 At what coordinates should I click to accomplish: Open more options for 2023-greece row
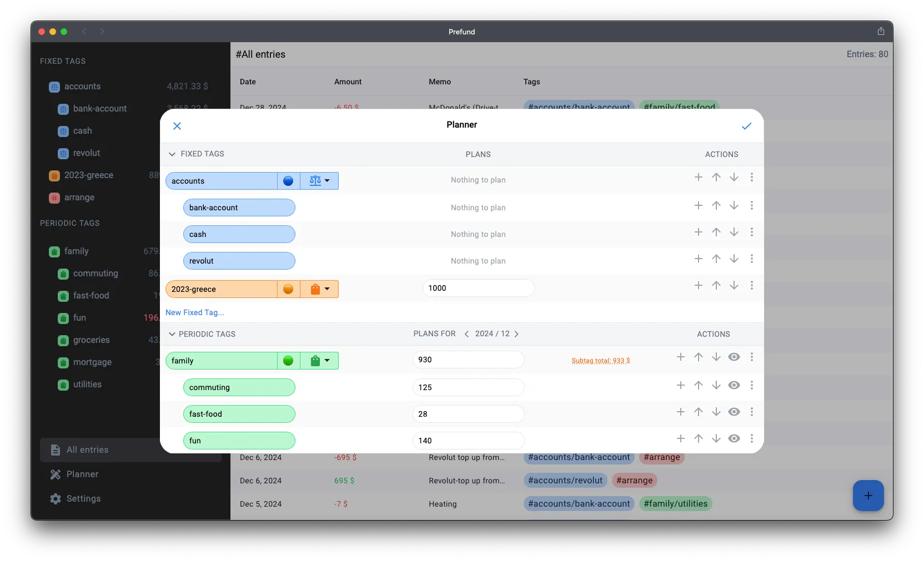[x=752, y=285]
